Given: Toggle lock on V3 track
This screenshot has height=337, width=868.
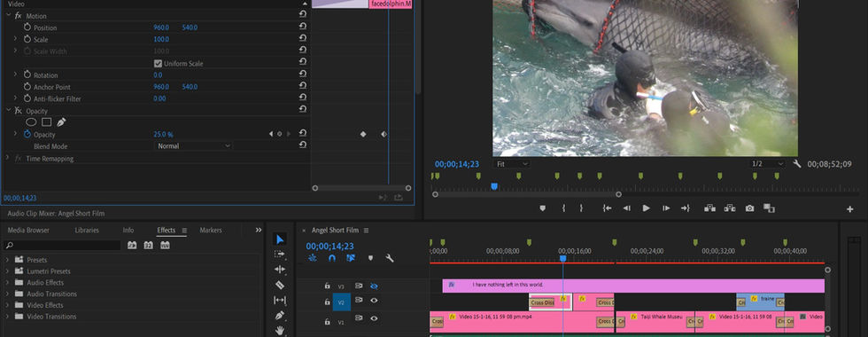Looking at the screenshot, I should tap(327, 286).
